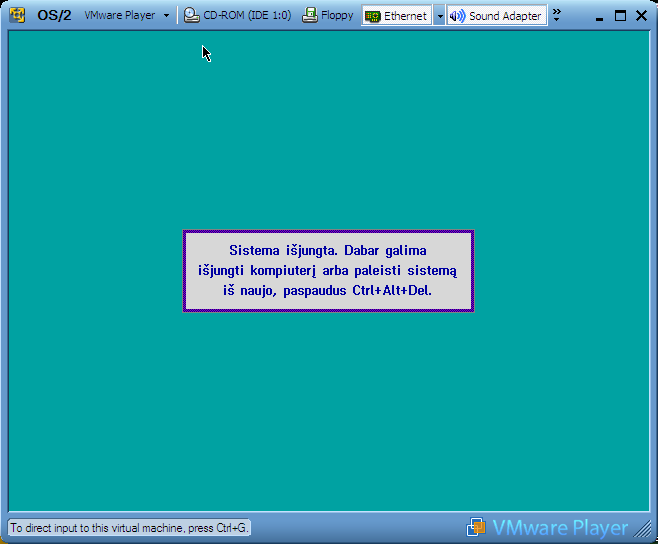The image size is (658, 544).
Task: Click the CD-ROM (IDE 1:0) device button
Action: 238,16
